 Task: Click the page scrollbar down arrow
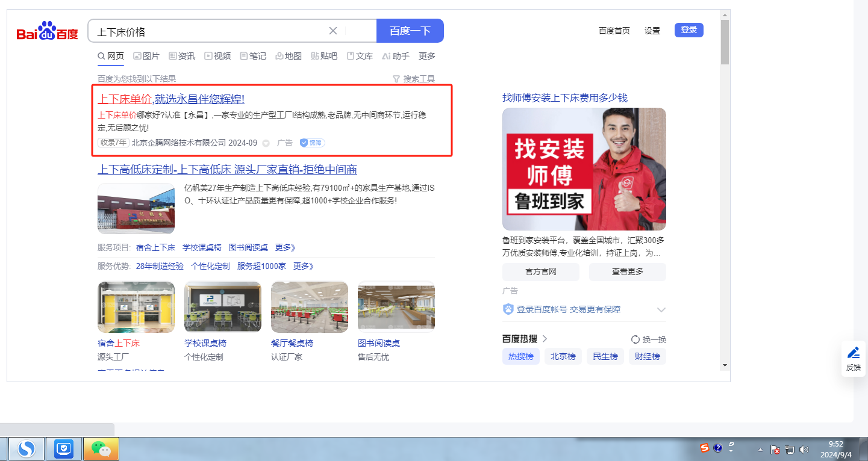725,365
